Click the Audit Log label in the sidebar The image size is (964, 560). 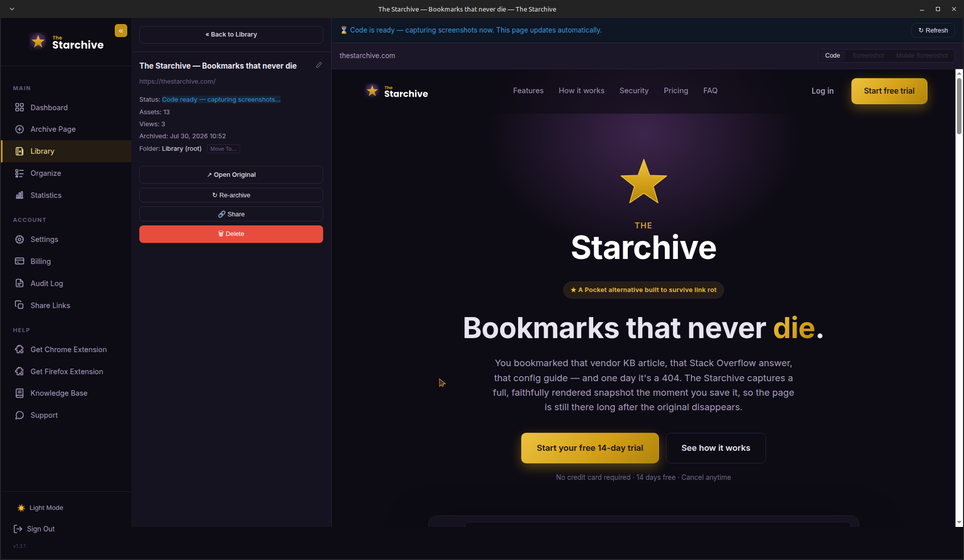pyautogui.click(x=47, y=284)
